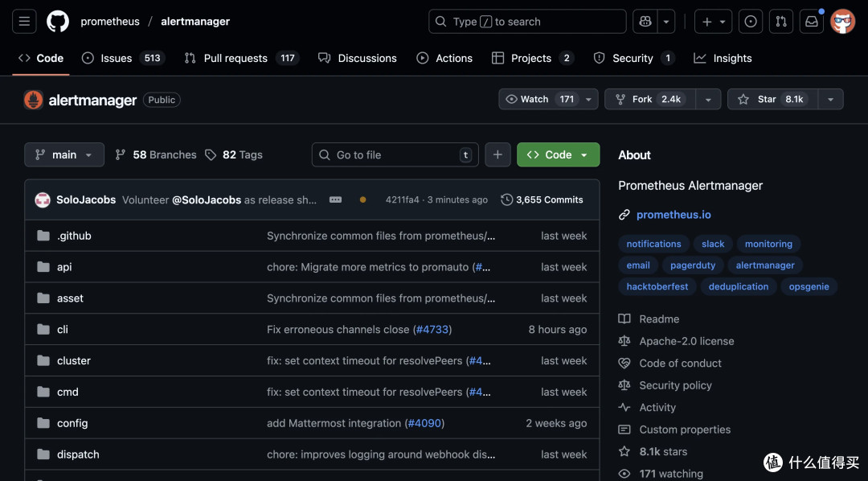
Task: Switch to the Issues tab
Action: [x=123, y=58]
